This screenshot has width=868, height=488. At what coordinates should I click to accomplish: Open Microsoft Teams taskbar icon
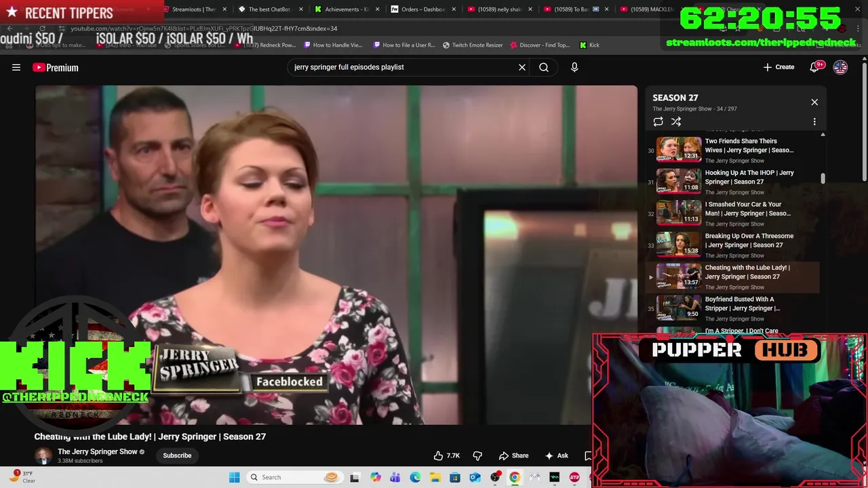click(395, 477)
